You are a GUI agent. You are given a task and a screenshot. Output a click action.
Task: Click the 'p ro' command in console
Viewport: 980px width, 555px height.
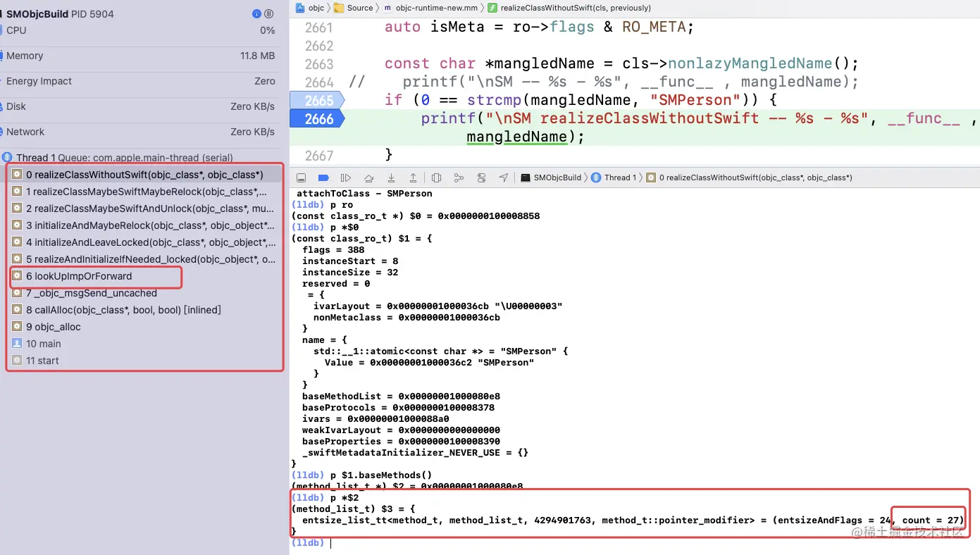[x=342, y=205]
